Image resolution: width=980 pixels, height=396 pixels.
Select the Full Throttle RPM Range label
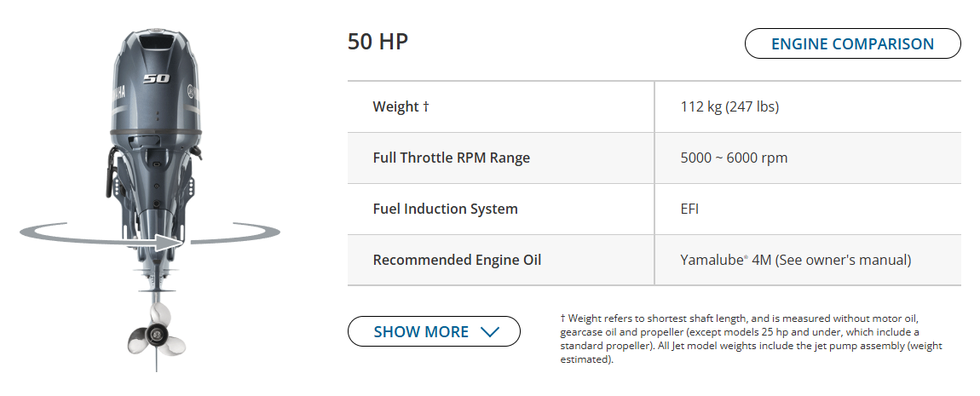pyautogui.click(x=451, y=158)
